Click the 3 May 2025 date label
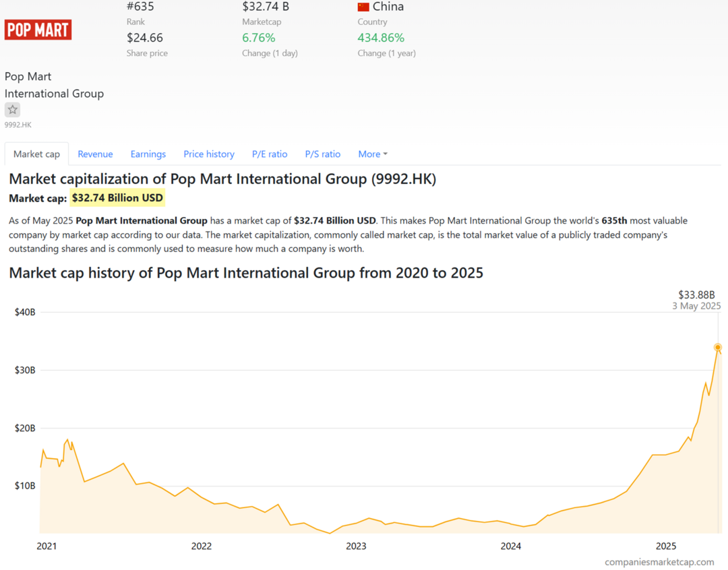Viewport: 728px width, 570px height. point(696,306)
